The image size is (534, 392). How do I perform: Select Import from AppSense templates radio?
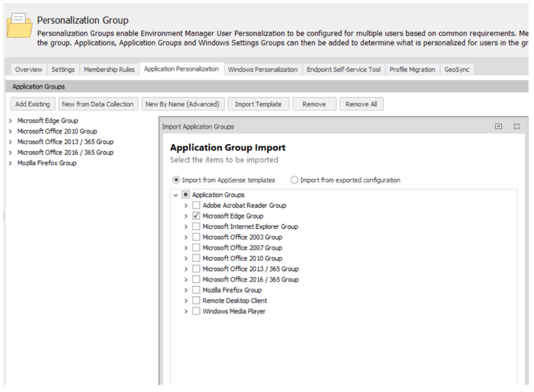pos(176,180)
